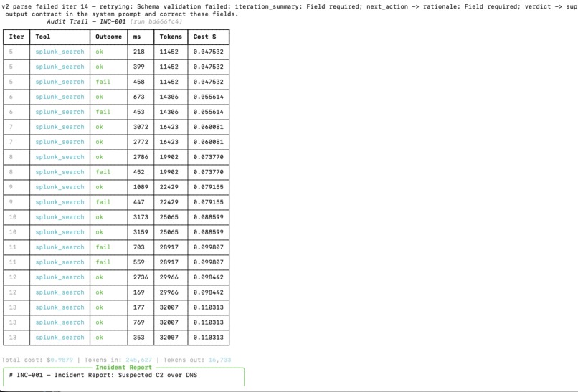Click tokens "11452" in the 399 ms row
578x392 pixels.
[169, 67]
